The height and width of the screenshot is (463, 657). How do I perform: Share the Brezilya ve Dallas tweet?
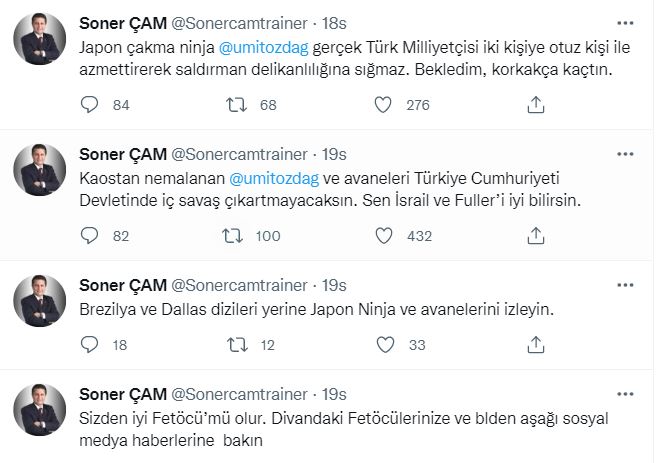coord(535,345)
